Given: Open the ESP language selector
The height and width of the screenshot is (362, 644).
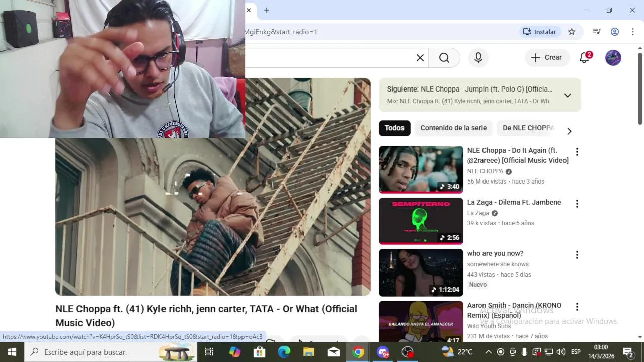Looking at the screenshot, I should pyautogui.click(x=576, y=352).
